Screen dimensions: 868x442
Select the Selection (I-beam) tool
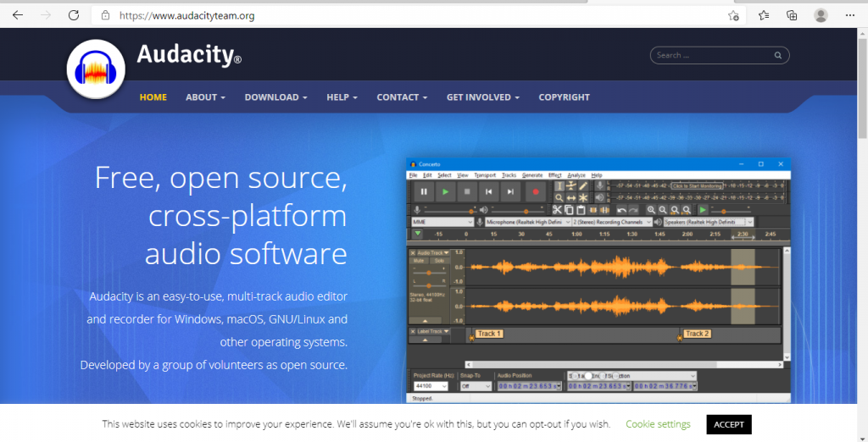point(559,185)
